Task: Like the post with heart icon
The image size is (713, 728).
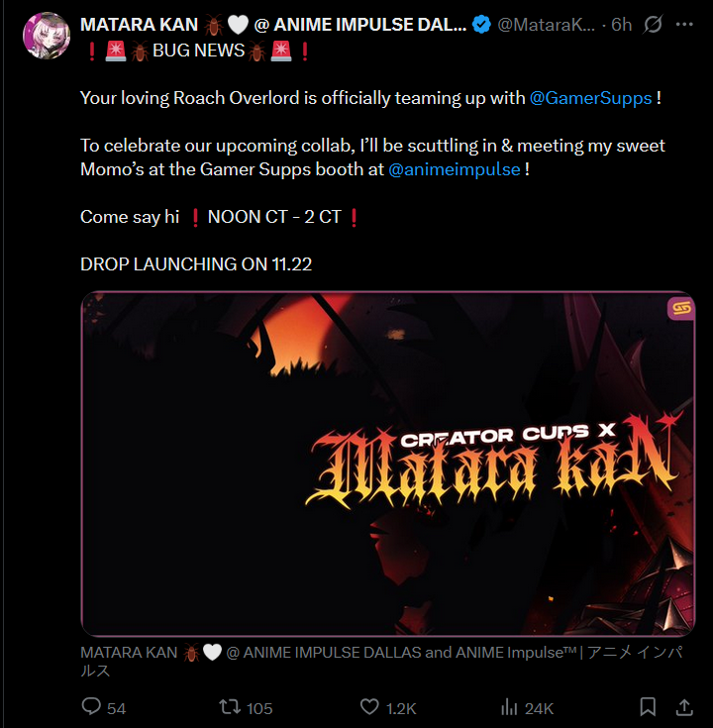Action: click(369, 707)
